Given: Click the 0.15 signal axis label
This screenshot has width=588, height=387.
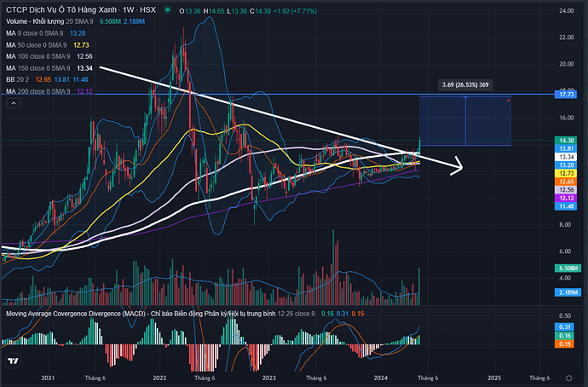Looking at the screenshot, I should (564, 344).
